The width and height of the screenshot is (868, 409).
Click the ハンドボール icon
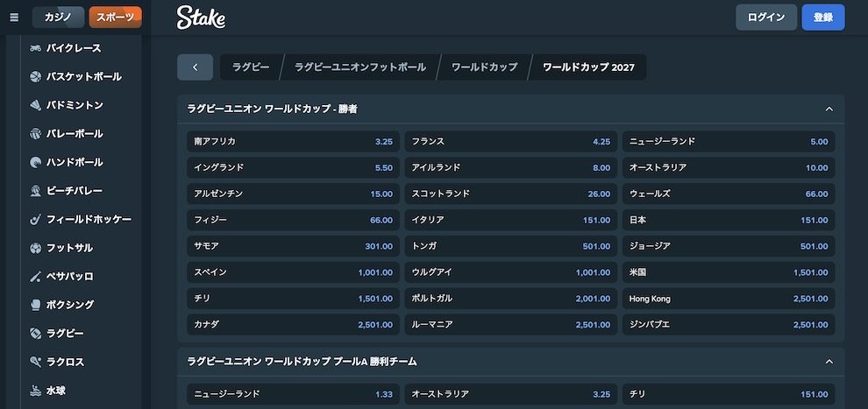point(35,163)
